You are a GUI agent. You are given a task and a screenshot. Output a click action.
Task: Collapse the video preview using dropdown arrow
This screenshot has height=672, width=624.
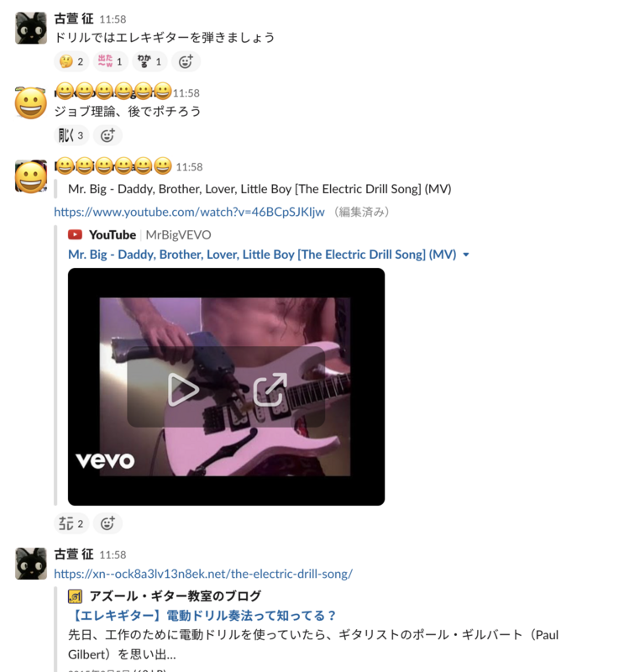(x=466, y=255)
